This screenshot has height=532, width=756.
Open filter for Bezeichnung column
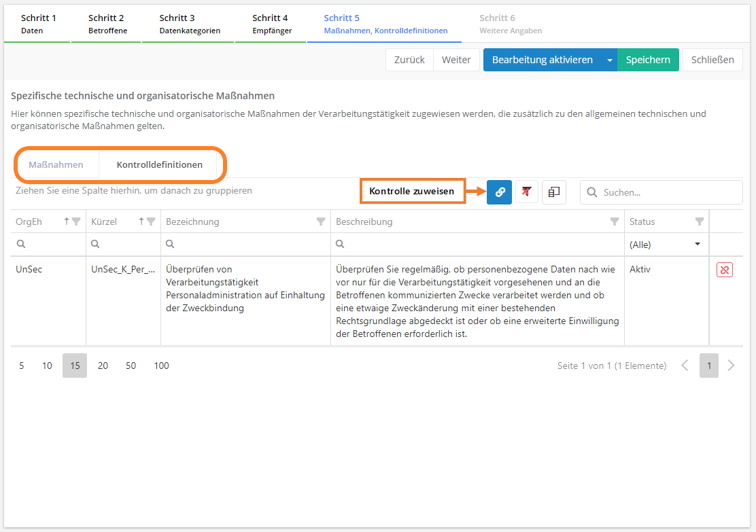320,221
